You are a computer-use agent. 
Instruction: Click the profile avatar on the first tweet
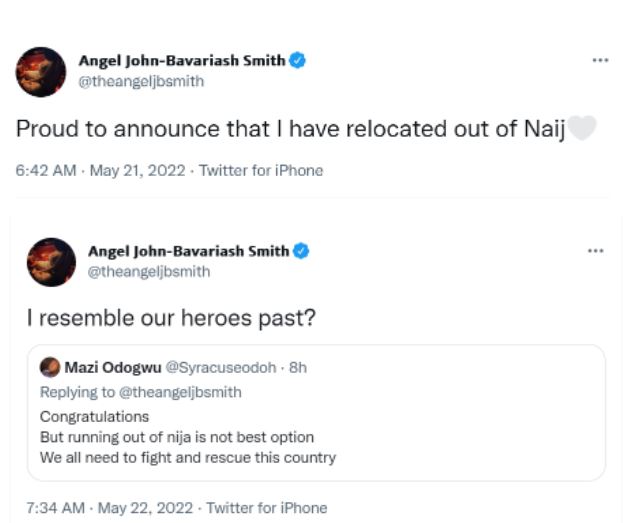41,71
